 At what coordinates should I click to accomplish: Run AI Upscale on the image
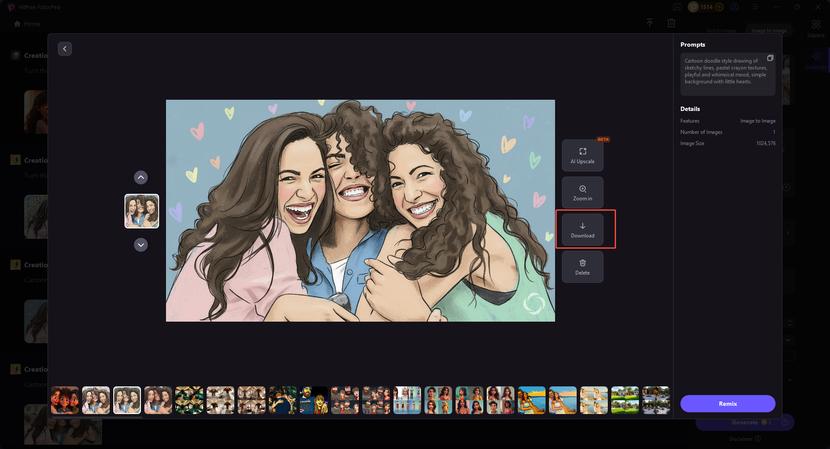pos(582,156)
